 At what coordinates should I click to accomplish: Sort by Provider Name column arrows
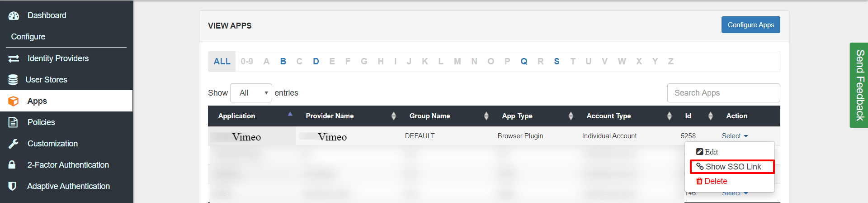[x=393, y=116]
